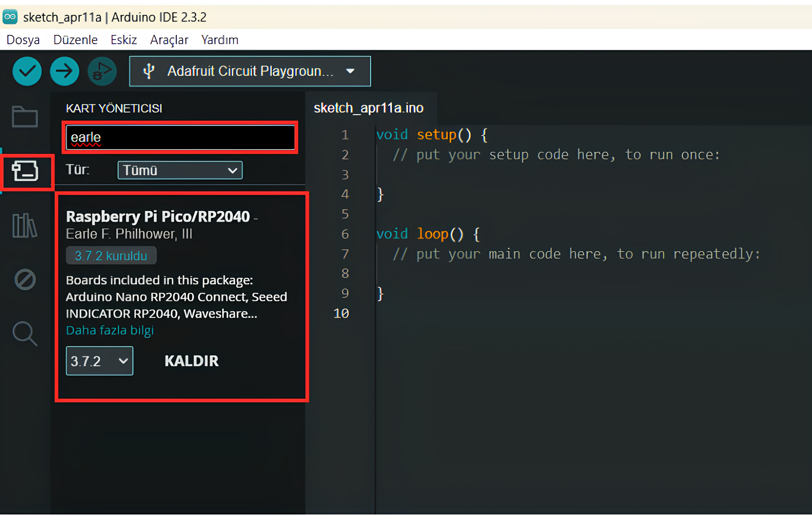
Task: Open the Dosya menu
Action: [23, 40]
